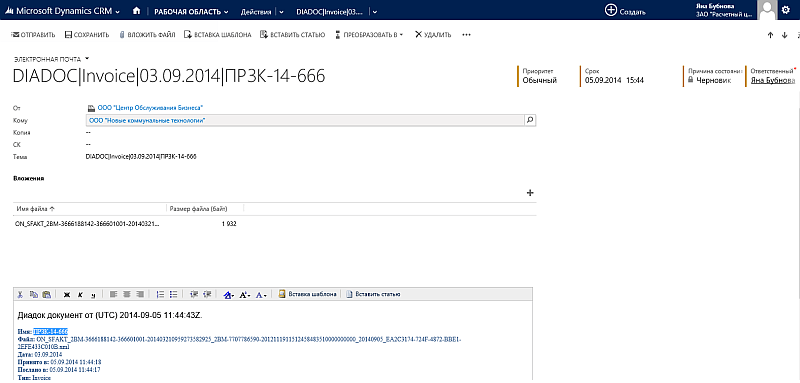
Task: Click the Тема subject field
Action: tap(141, 157)
